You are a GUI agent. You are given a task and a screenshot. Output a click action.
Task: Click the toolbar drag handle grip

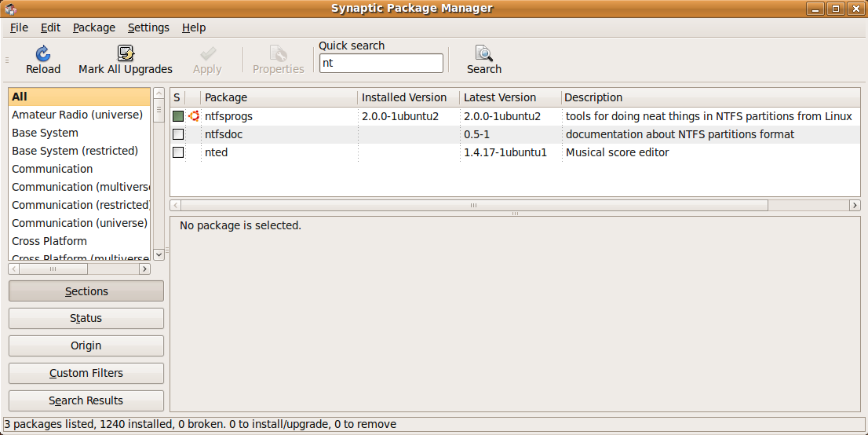pyautogui.click(x=6, y=60)
